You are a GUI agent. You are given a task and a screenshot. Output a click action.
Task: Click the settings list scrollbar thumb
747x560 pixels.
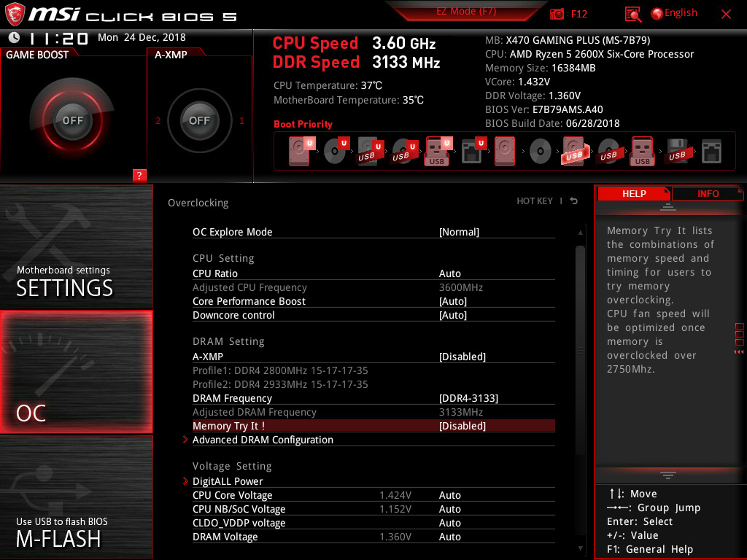[580, 350]
